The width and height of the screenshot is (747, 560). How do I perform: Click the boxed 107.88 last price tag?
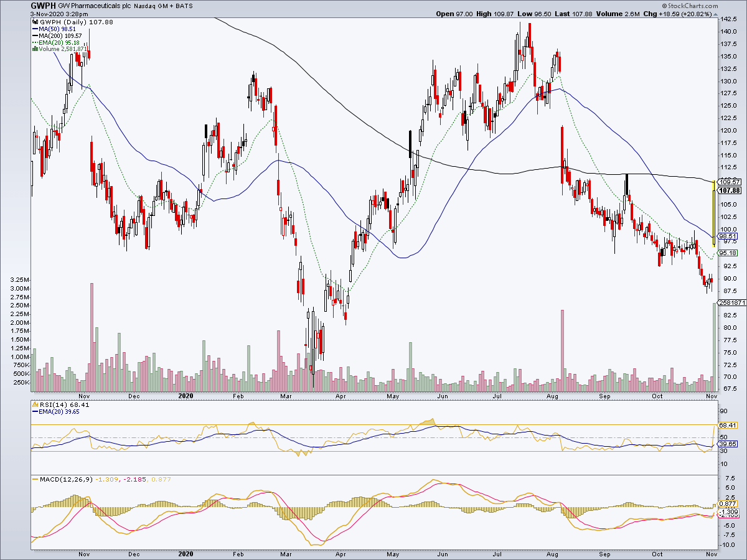(730, 190)
